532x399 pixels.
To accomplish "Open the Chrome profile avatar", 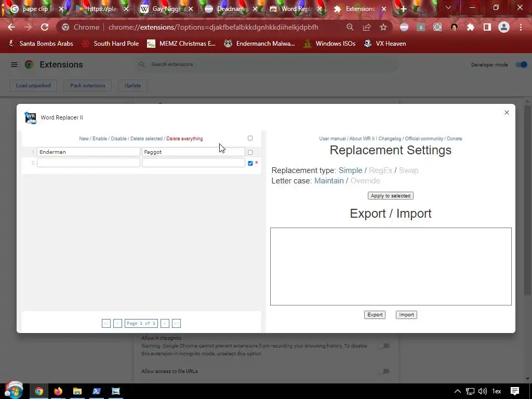I will click(x=504, y=27).
